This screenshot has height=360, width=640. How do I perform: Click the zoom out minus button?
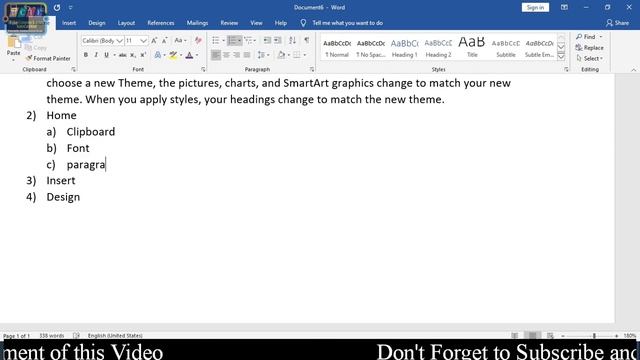(x=563, y=336)
